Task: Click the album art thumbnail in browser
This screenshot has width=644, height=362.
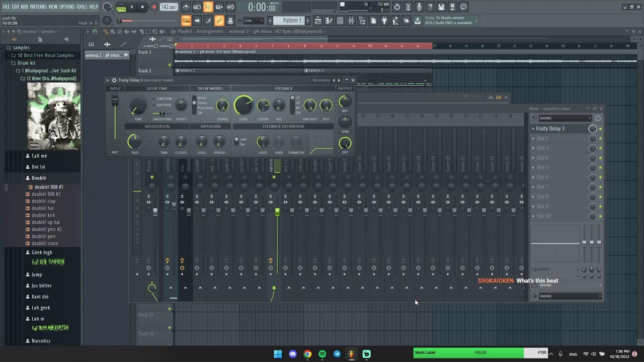Action: tap(54, 116)
